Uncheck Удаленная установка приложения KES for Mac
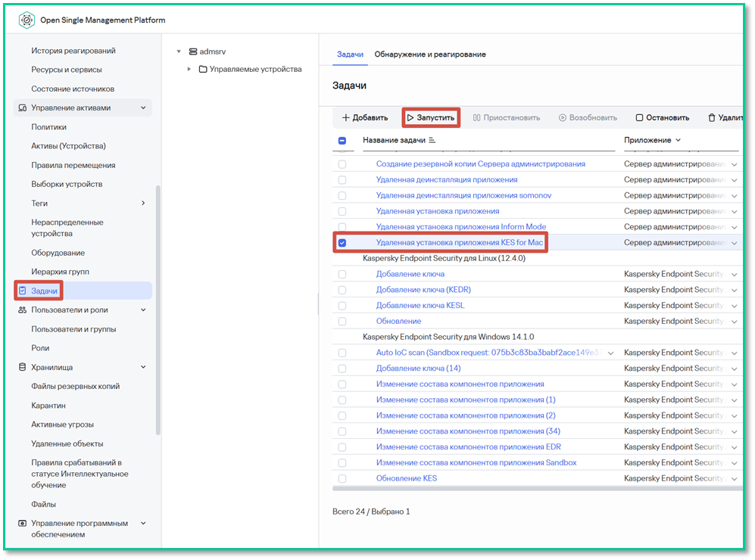 coord(342,243)
